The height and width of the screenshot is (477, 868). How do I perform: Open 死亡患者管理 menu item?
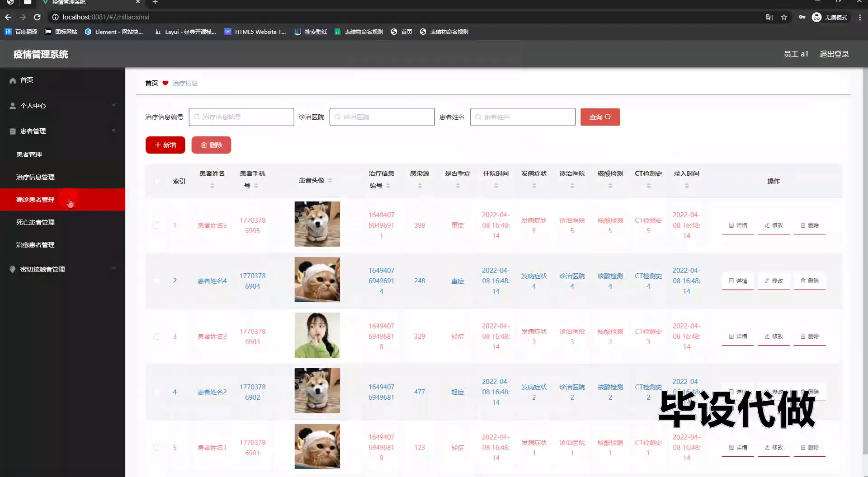[x=62, y=222]
